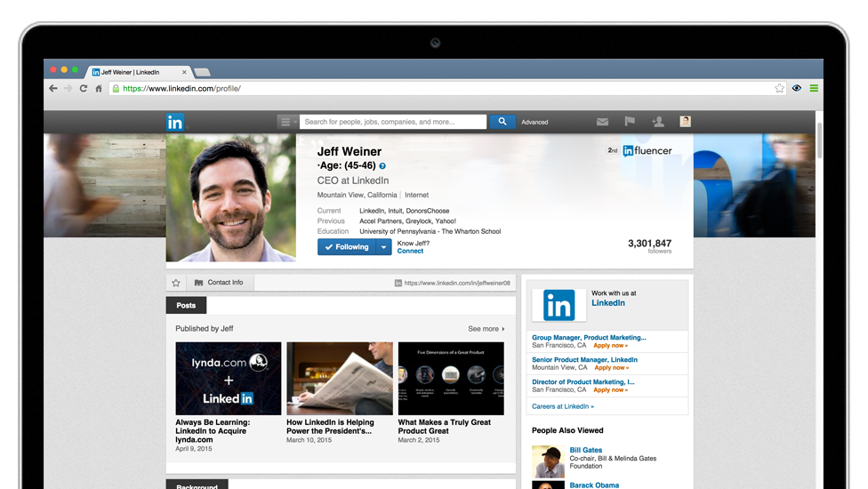Click the Contact Info card icon
This screenshot has height=489, width=868.
[x=198, y=283]
